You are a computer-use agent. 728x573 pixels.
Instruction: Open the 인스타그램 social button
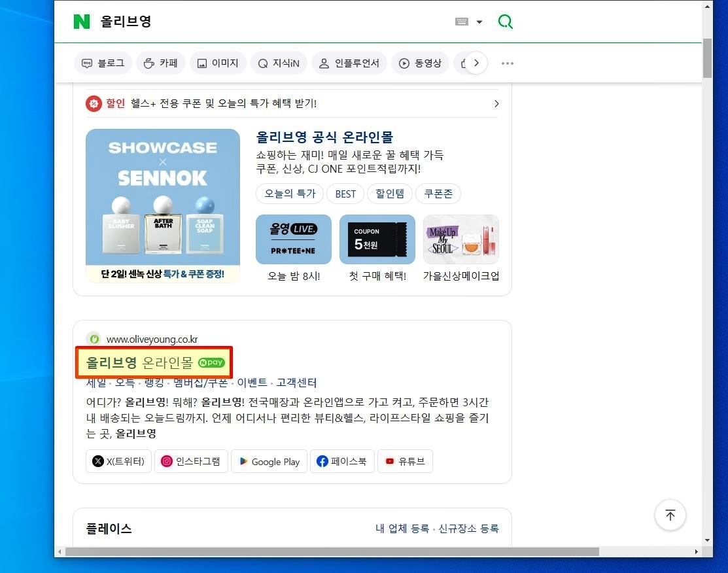[x=191, y=461]
